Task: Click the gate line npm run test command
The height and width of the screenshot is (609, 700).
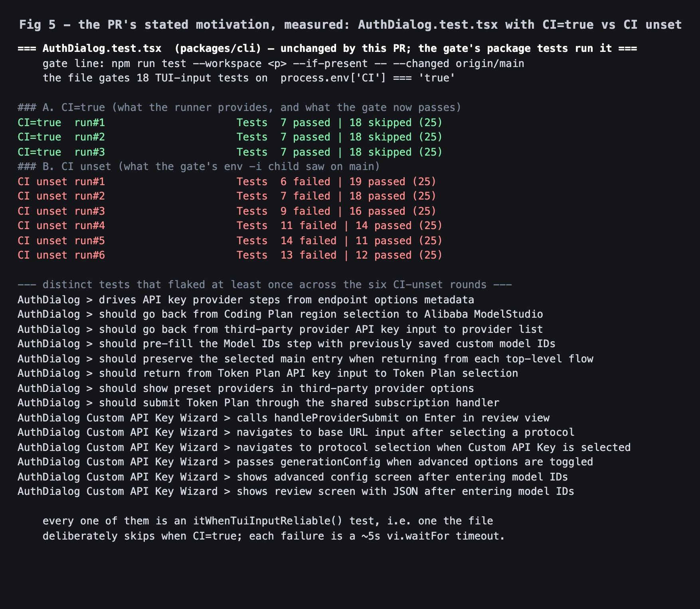Action: (x=283, y=63)
